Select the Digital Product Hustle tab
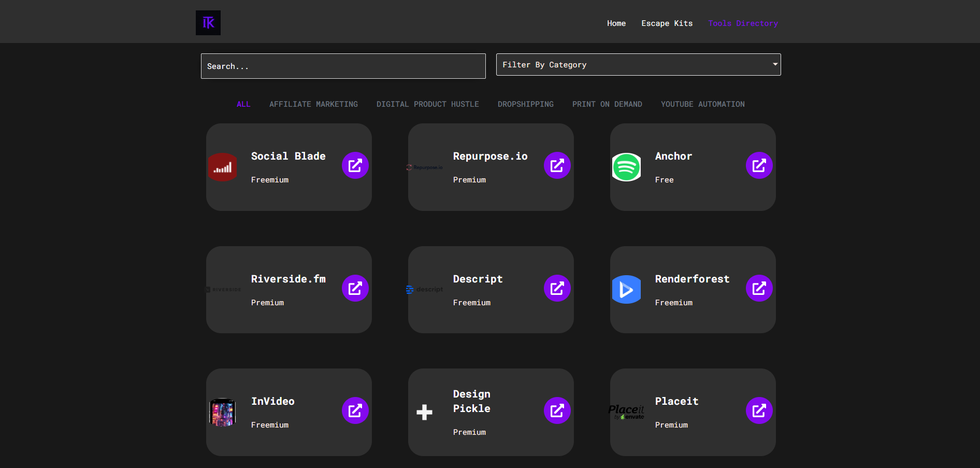The width and height of the screenshot is (980, 468). tap(428, 104)
